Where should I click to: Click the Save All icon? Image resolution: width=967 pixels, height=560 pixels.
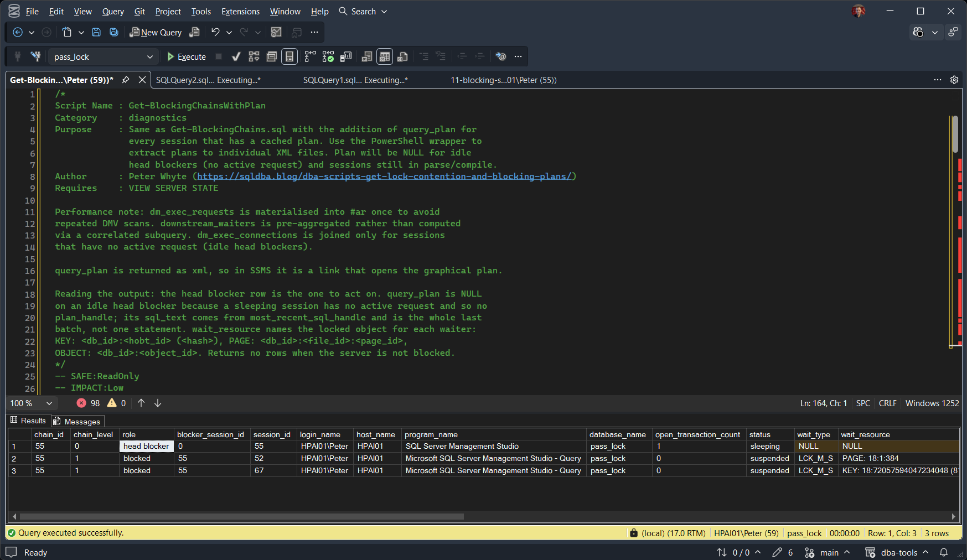114,32
